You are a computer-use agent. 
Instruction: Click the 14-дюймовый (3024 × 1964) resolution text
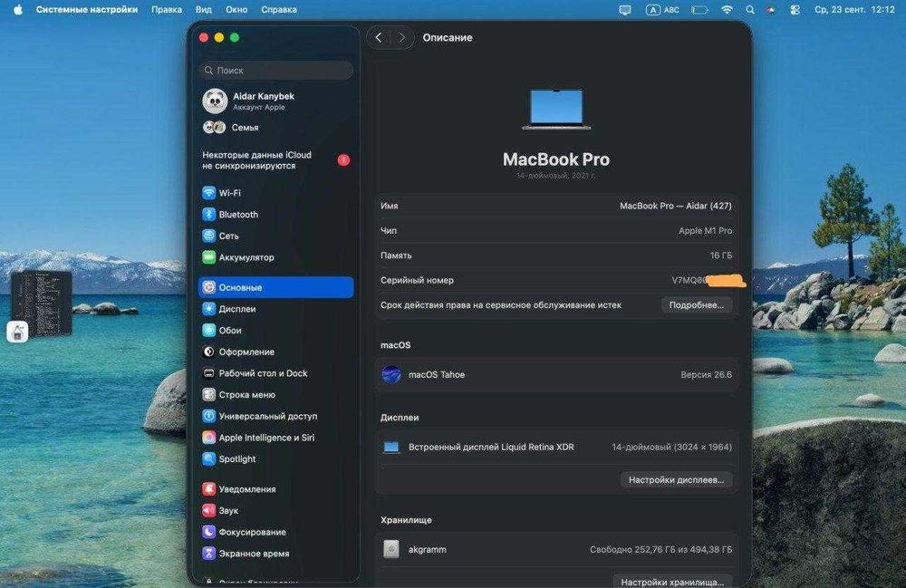point(671,447)
